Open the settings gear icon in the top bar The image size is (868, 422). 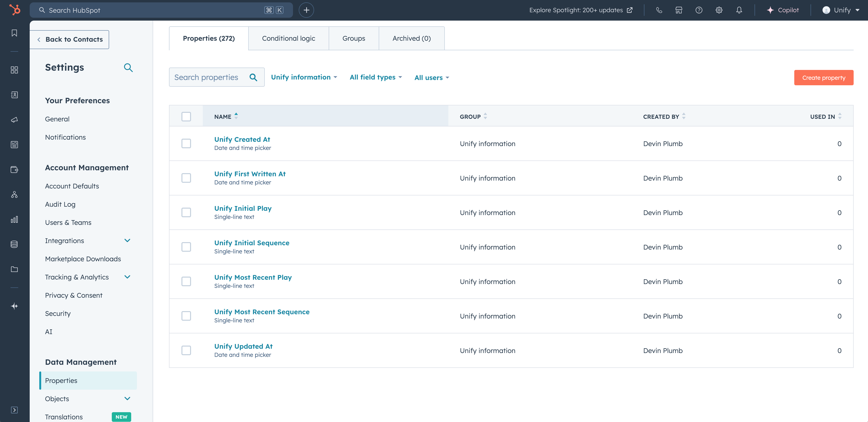pos(719,10)
